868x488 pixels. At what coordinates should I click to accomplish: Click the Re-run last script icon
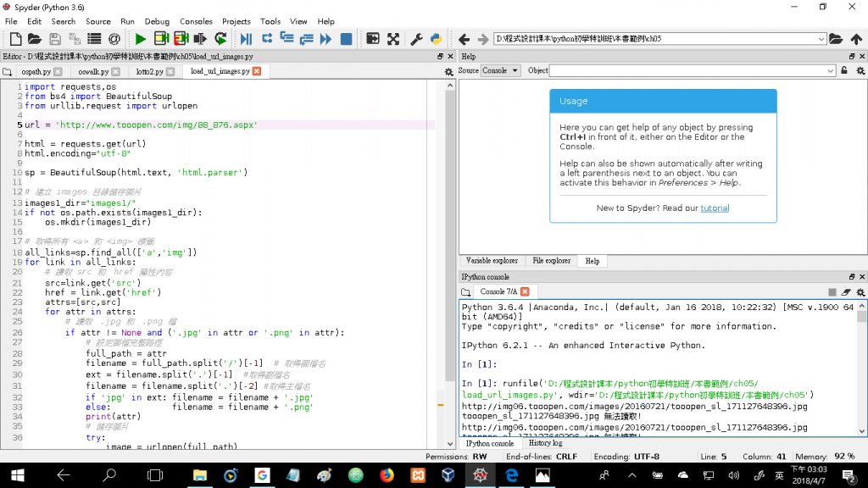click(x=220, y=39)
